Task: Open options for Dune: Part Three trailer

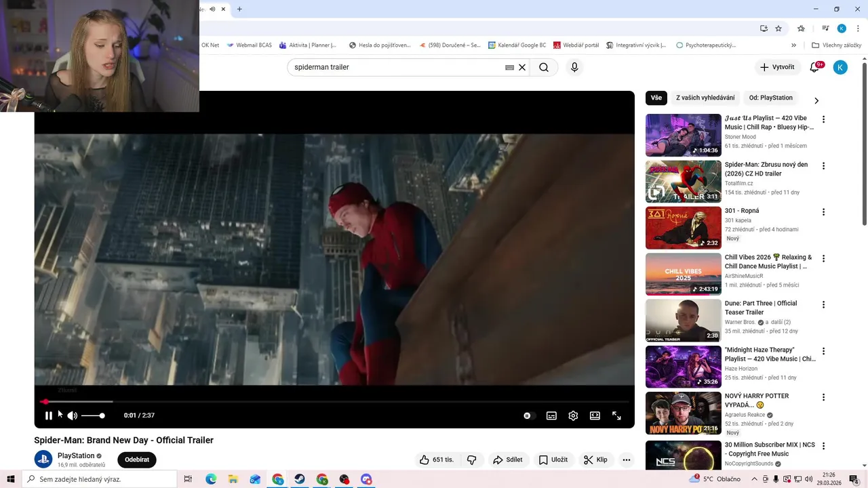Action: (x=823, y=304)
